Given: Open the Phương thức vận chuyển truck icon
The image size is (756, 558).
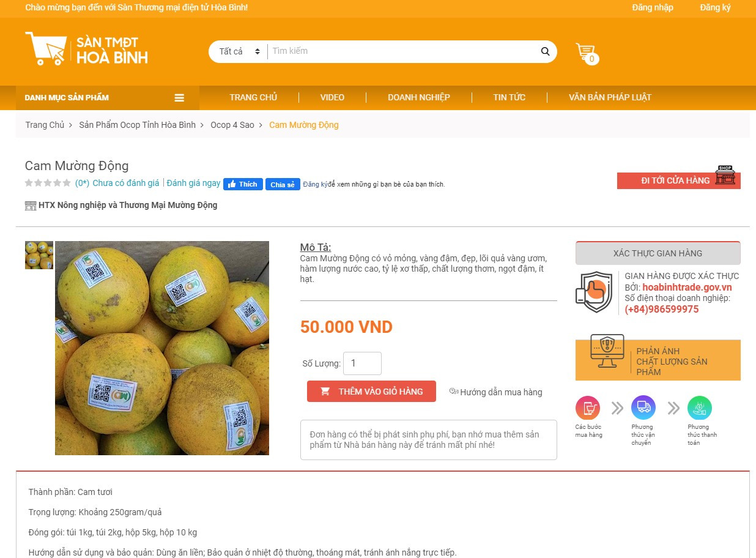Looking at the screenshot, I should tap(643, 407).
